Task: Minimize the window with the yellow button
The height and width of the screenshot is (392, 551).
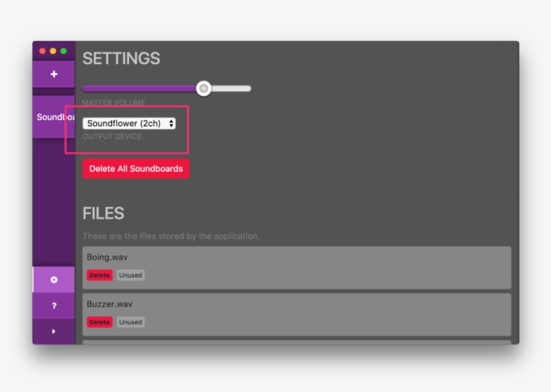Action: click(53, 51)
